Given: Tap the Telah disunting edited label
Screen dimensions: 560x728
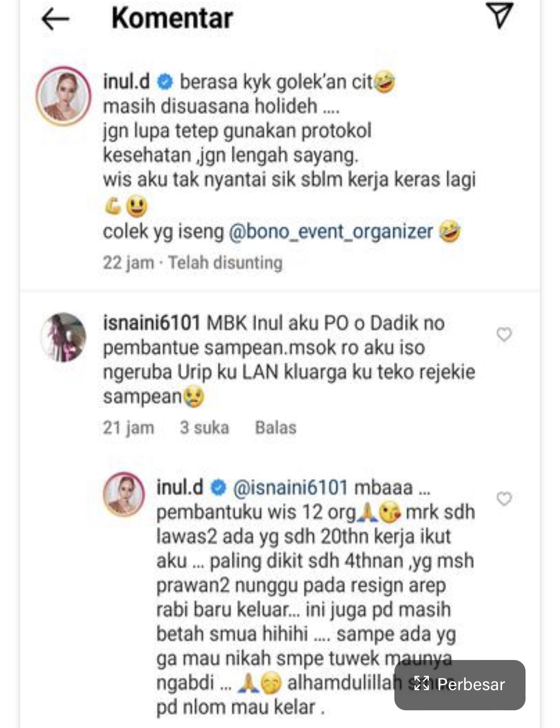Looking at the screenshot, I should [x=225, y=263].
